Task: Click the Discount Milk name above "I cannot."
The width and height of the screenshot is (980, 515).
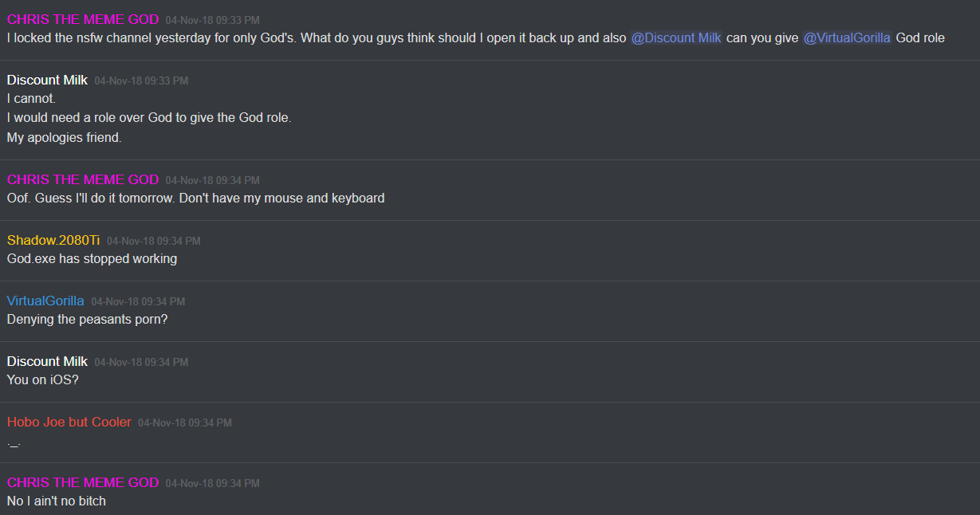Action: 47,80
